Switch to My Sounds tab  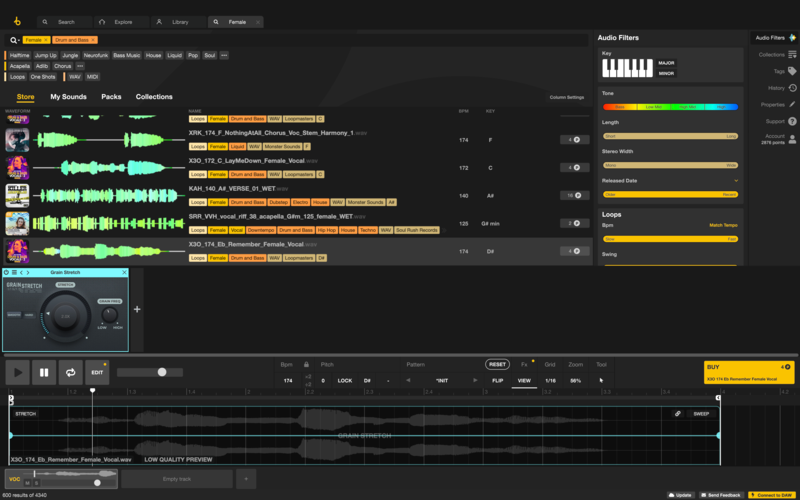click(x=68, y=96)
